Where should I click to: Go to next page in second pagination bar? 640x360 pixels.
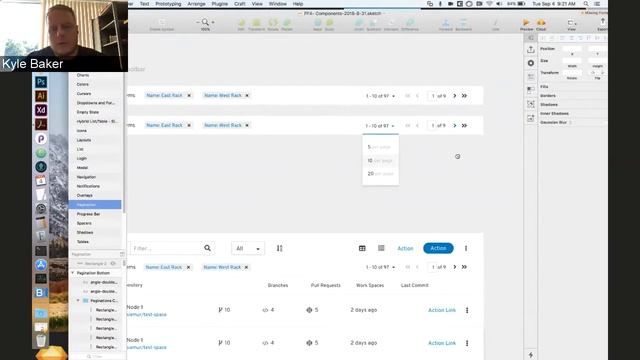pos(455,126)
